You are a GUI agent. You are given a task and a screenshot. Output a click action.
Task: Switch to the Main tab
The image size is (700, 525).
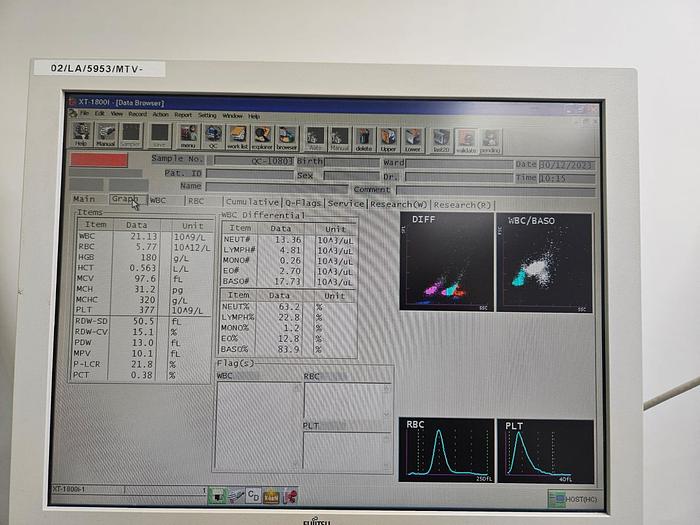pos(84,199)
